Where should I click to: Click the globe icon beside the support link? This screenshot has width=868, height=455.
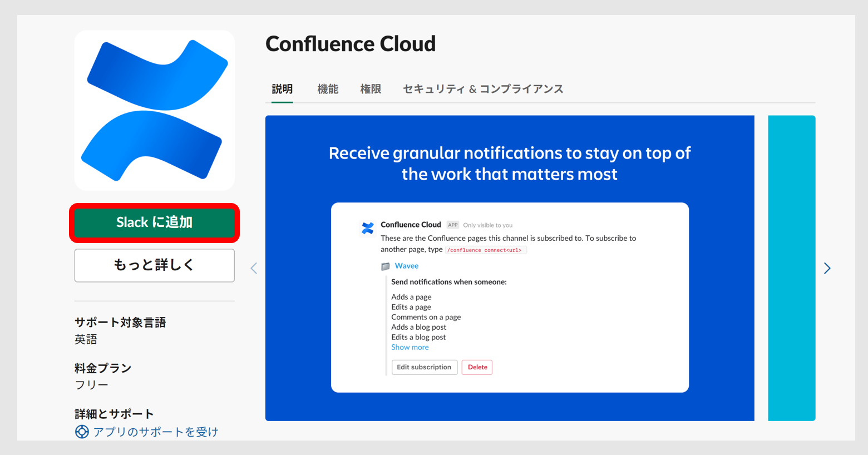(81, 431)
